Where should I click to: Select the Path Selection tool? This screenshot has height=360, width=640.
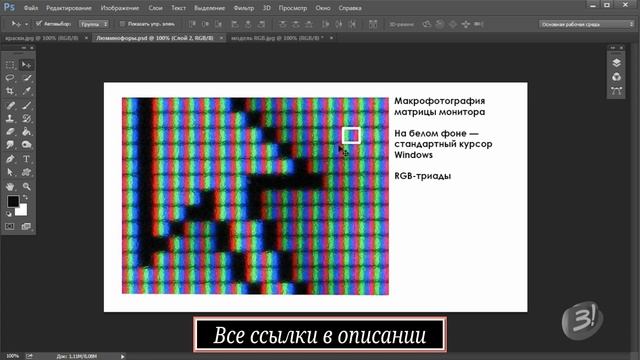10,172
